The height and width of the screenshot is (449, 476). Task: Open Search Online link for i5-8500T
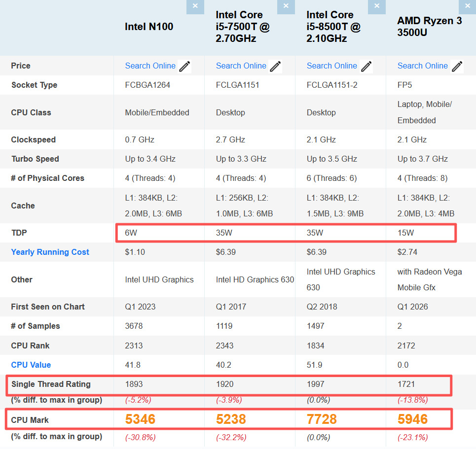(332, 66)
